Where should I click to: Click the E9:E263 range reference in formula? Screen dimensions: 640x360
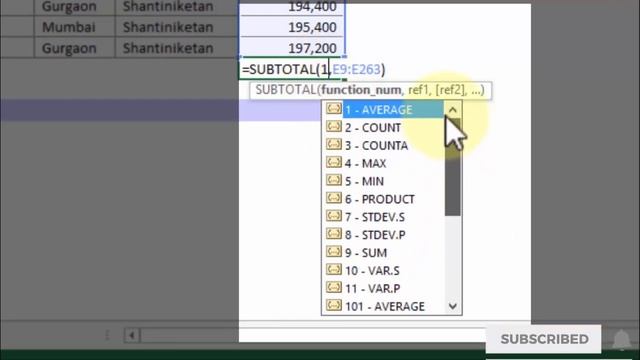tap(356, 69)
